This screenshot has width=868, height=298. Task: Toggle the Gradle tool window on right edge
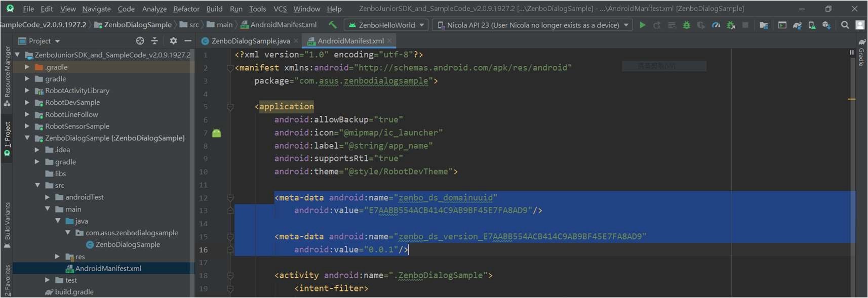pos(861,53)
